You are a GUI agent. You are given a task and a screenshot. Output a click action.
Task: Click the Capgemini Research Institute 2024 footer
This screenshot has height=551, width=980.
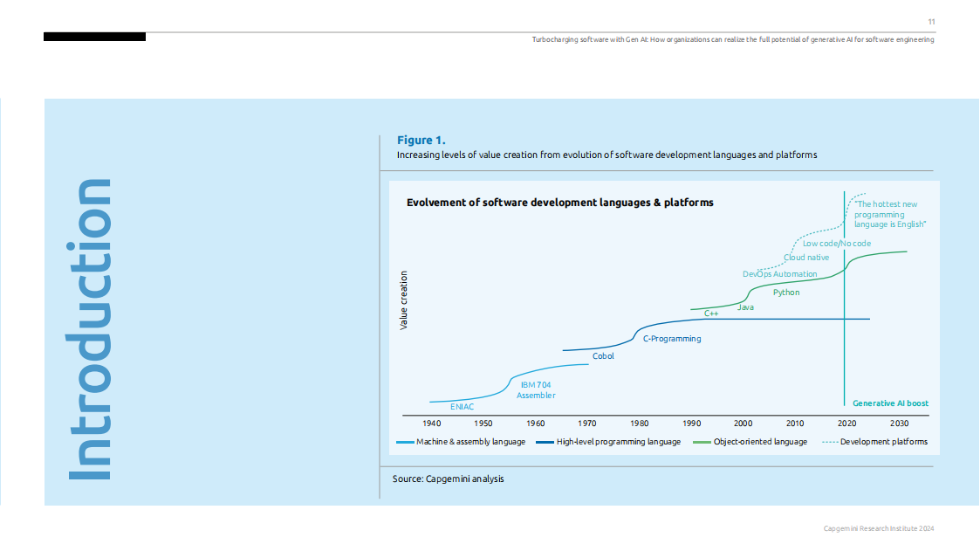[x=877, y=527]
